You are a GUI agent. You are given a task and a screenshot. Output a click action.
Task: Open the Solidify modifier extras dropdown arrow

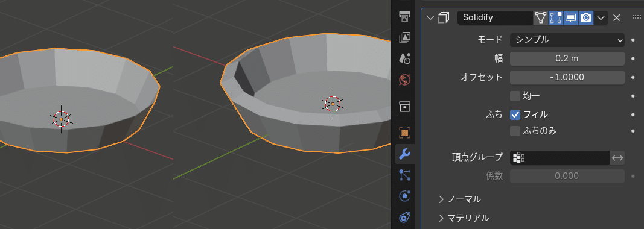pyautogui.click(x=601, y=17)
